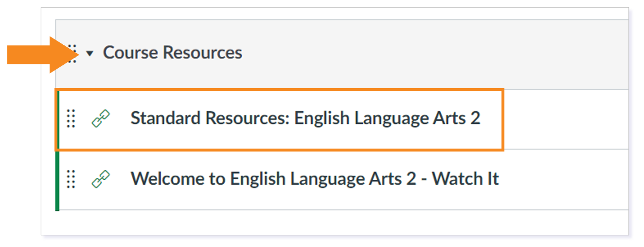Click the word "Standard" in first item title
Screen dimensions: 644x247
coord(165,118)
